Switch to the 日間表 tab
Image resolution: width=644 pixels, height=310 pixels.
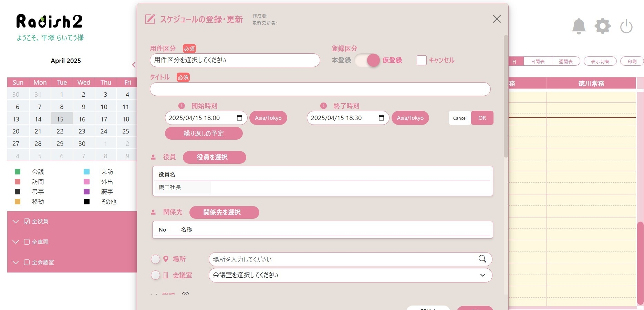pos(537,62)
